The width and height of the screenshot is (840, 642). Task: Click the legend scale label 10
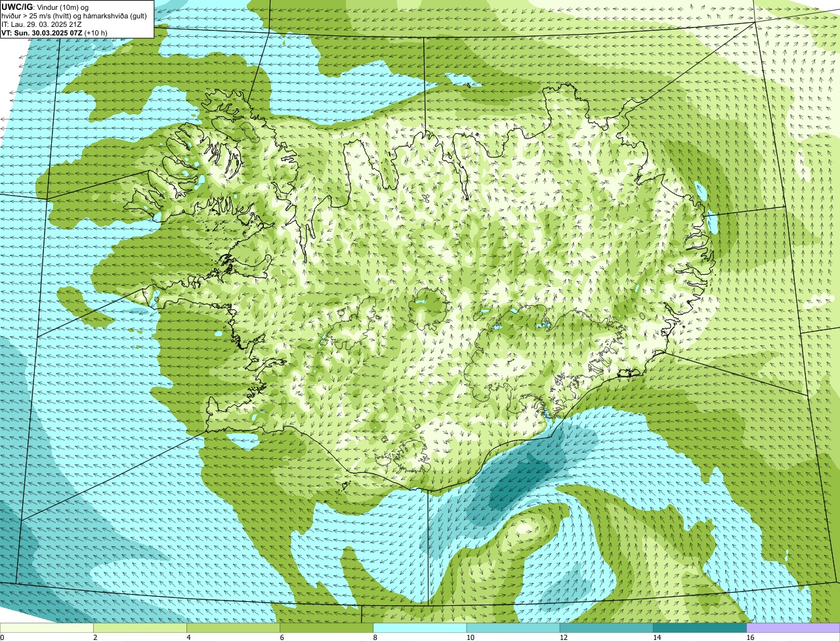click(x=470, y=637)
